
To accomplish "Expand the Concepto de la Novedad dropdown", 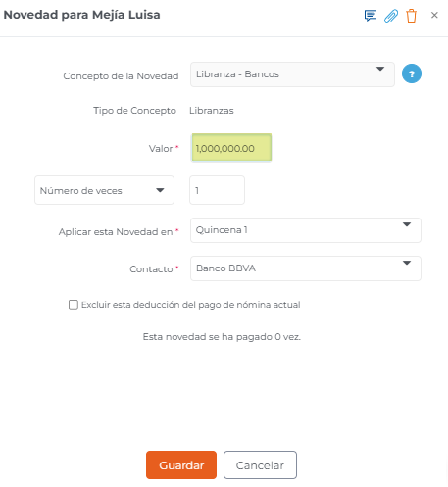I will tap(292, 74).
